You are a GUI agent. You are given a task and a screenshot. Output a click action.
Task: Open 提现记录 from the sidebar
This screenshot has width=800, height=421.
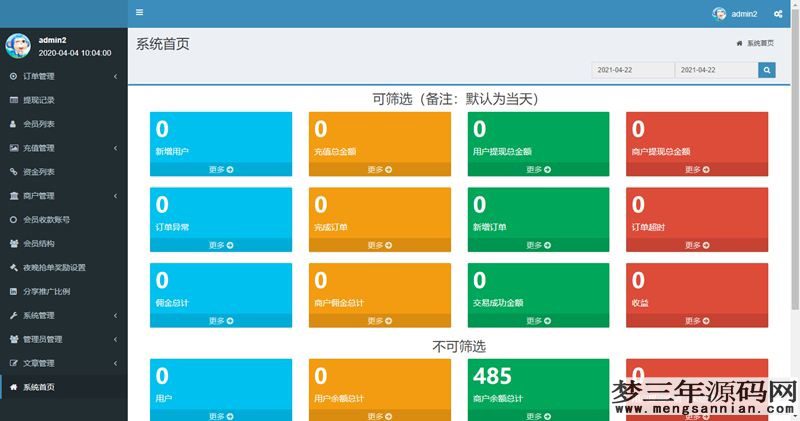[64, 100]
